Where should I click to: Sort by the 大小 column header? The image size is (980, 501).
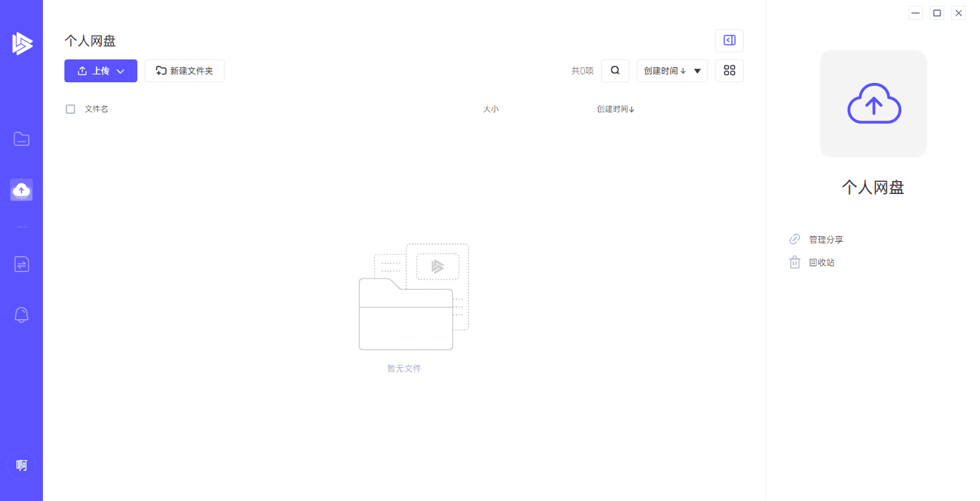click(x=491, y=108)
